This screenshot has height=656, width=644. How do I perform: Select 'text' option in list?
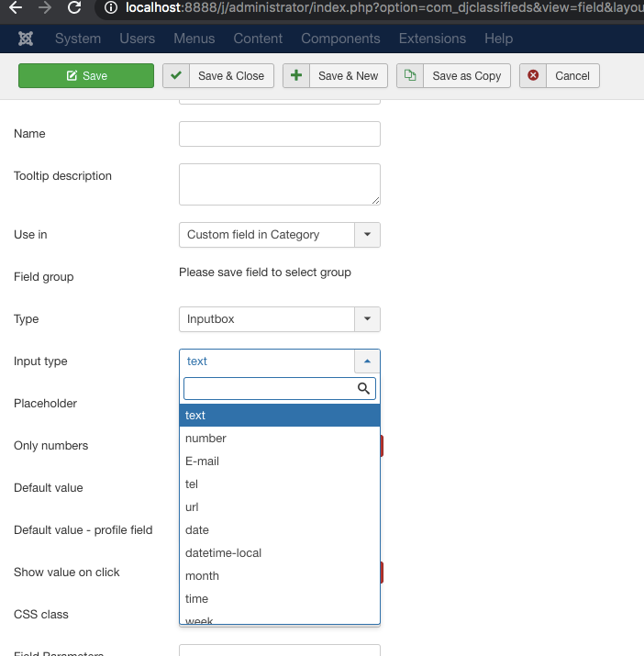tap(280, 415)
